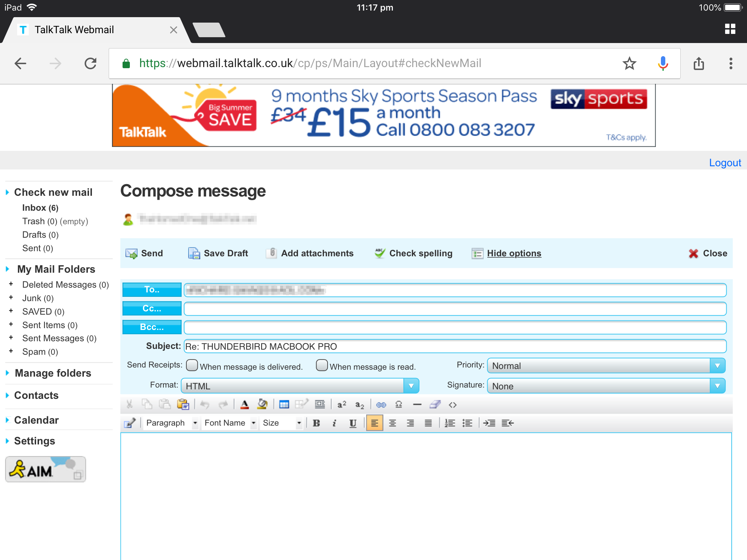Toggle center text alignment
Screen dimensions: 747x560
(x=392, y=423)
